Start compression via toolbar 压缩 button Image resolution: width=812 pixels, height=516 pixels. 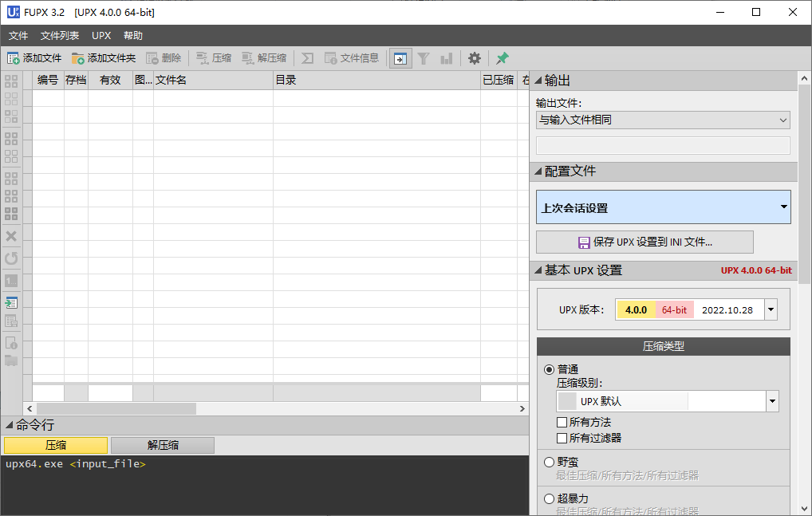coord(214,58)
